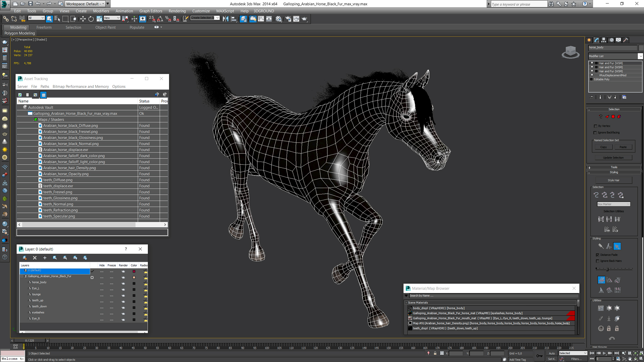Collapse Scene Materials group in Material Browser
644x362 pixels.
(x=406, y=303)
